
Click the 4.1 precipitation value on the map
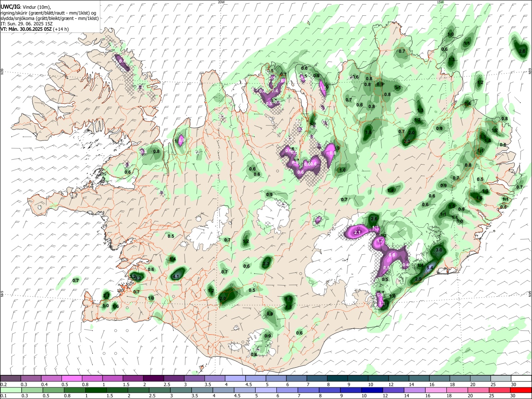175,277
